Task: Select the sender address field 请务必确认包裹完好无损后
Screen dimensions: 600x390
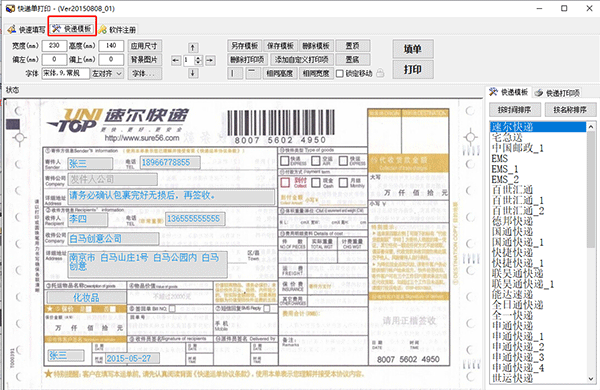Action: click(x=171, y=196)
